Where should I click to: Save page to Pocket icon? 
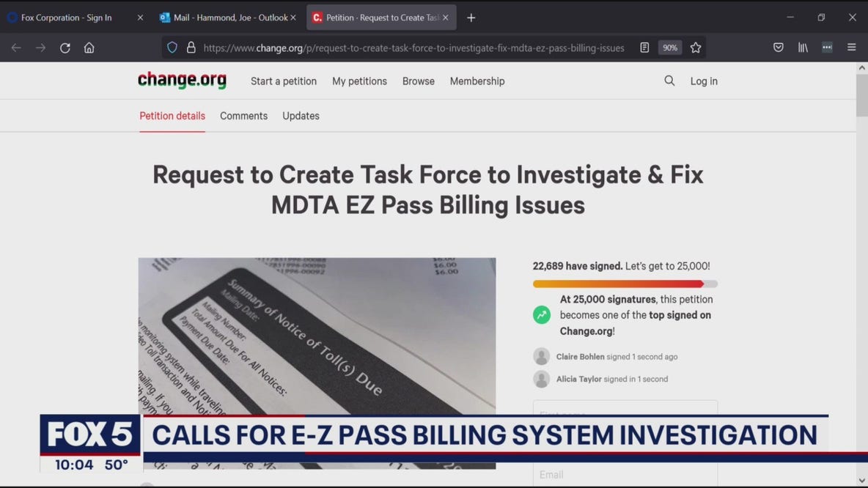[779, 48]
